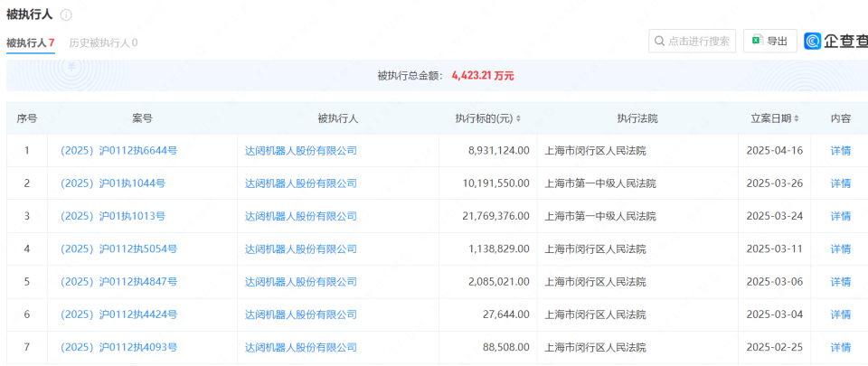Click 上海市闵行区人民法院 in row 7
This screenshot has width=868, height=366.
(x=595, y=348)
